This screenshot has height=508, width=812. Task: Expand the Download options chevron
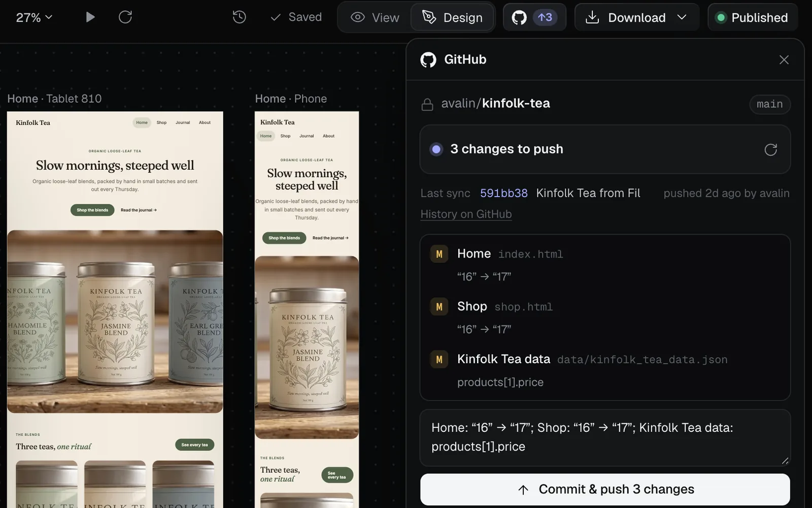point(682,17)
